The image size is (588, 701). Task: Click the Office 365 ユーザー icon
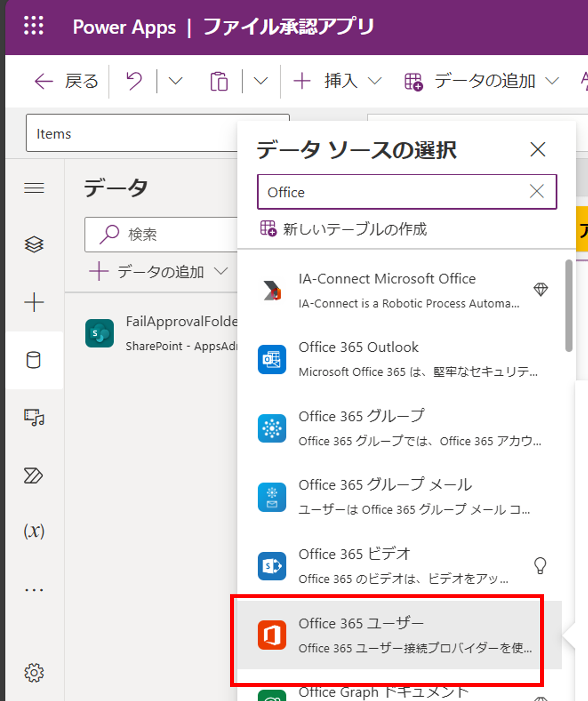(x=272, y=635)
